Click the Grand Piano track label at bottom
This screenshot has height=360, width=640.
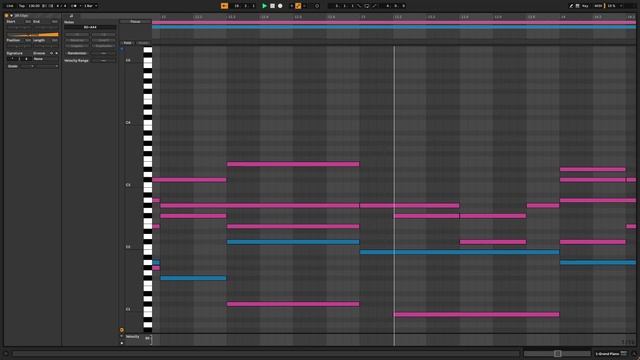click(x=607, y=353)
